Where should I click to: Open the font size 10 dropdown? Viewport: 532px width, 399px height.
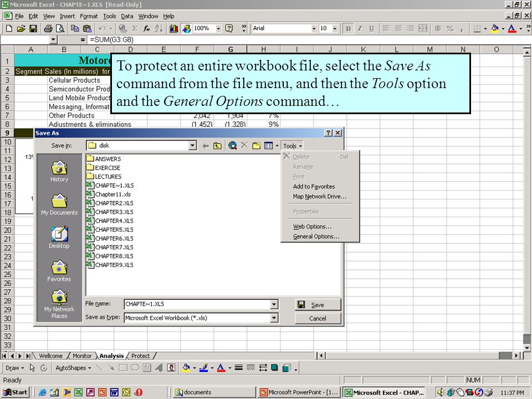335,28
